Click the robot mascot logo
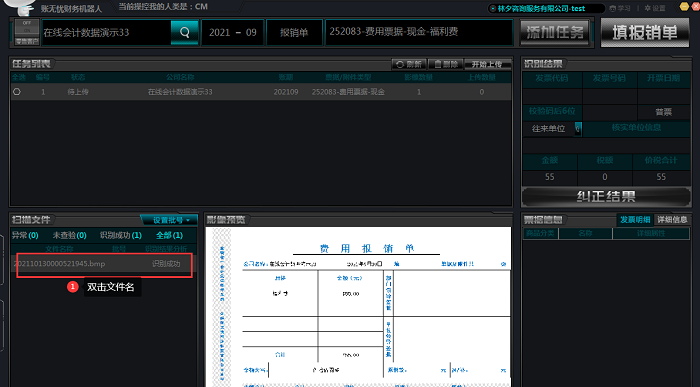The width and height of the screenshot is (700, 387). coord(19,6)
